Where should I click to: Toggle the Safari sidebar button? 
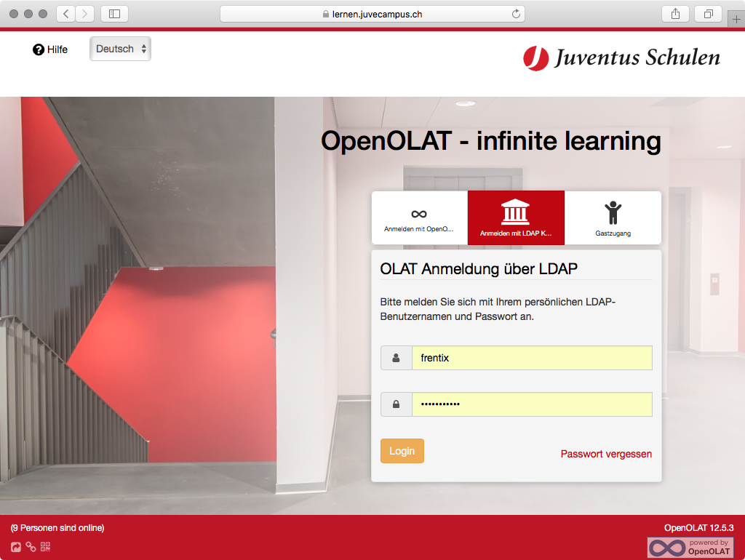pyautogui.click(x=114, y=14)
